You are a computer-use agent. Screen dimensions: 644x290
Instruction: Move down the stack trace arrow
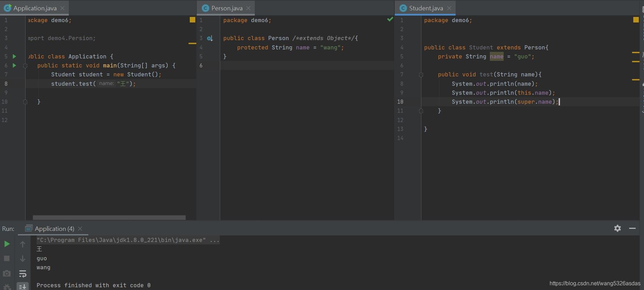pos(22,259)
